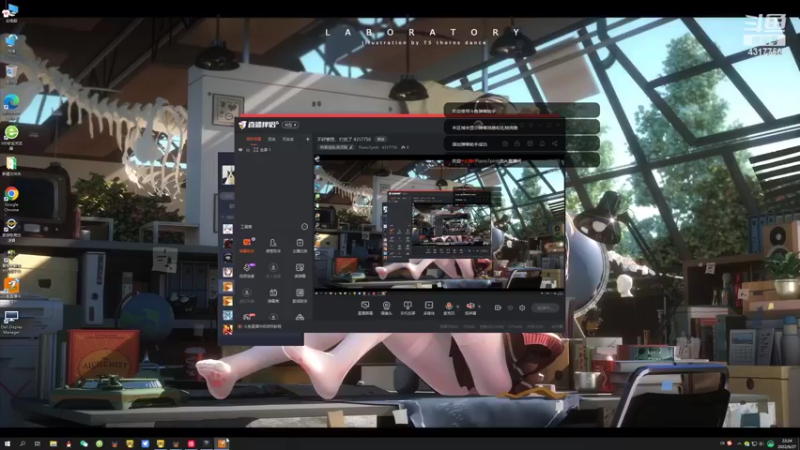Mute the orange speaker
This screenshot has width=800, height=450.
470,308
